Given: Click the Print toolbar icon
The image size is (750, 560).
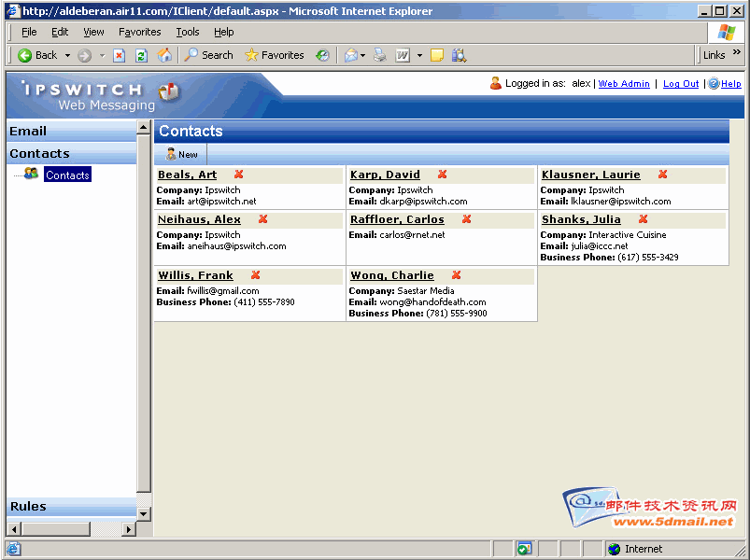Looking at the screenshot, I should pyautogui.click(x=379, y=55).
